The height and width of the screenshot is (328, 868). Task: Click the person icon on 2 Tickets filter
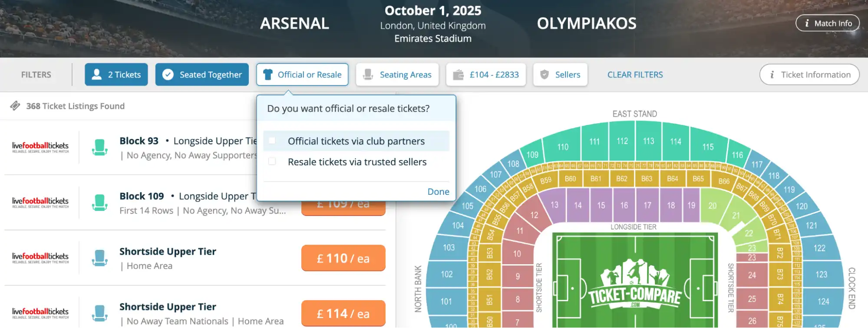tap(98, 74)
